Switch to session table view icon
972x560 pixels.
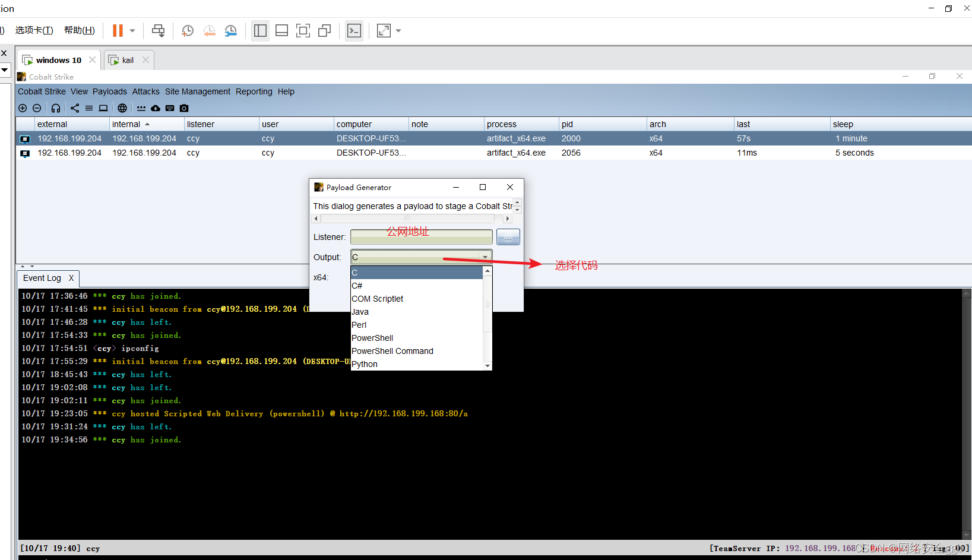tap(89, 108)
